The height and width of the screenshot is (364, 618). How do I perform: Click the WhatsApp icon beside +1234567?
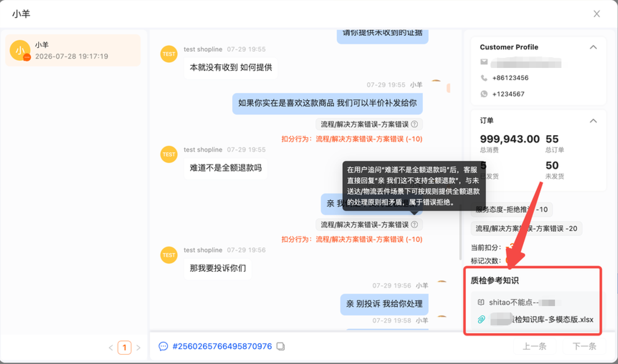pyautogui.click(x=484, y=94)
